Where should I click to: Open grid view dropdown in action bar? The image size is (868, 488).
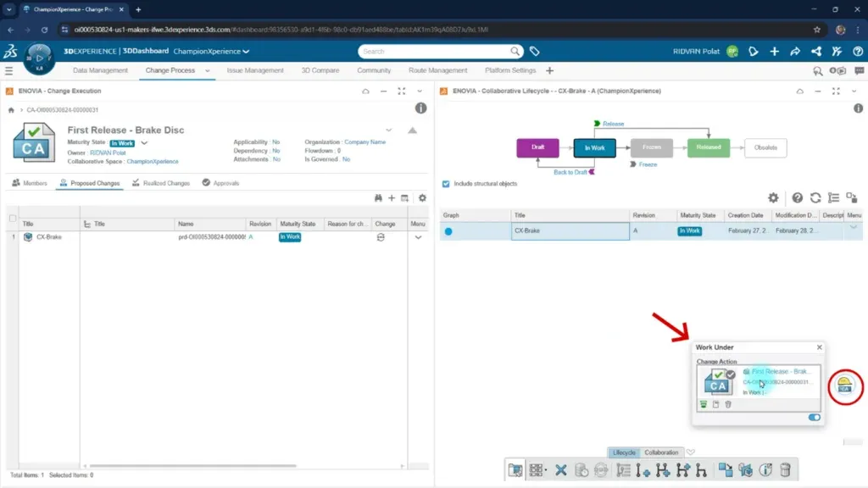tap(537, 470)
